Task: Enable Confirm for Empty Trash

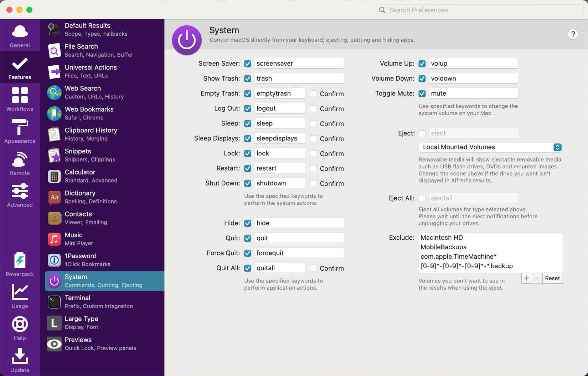Action: pyautogui.click(x=313, y=93)
